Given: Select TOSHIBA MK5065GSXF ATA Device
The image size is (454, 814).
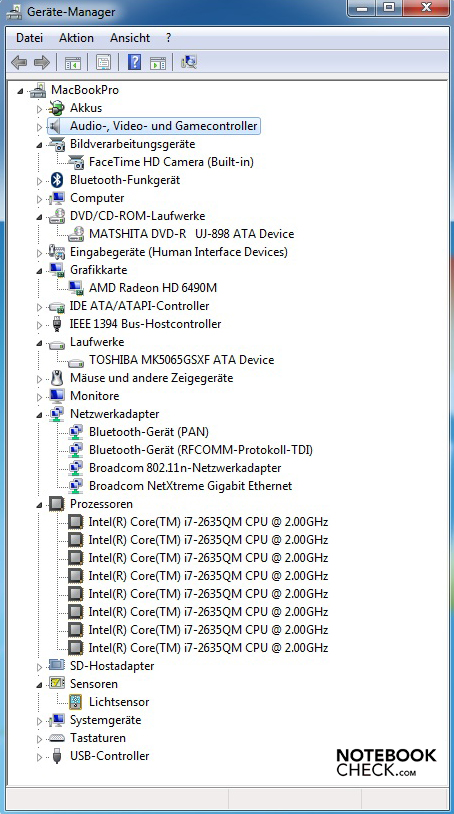Looking at the screenshot, I should coord(181,360).
